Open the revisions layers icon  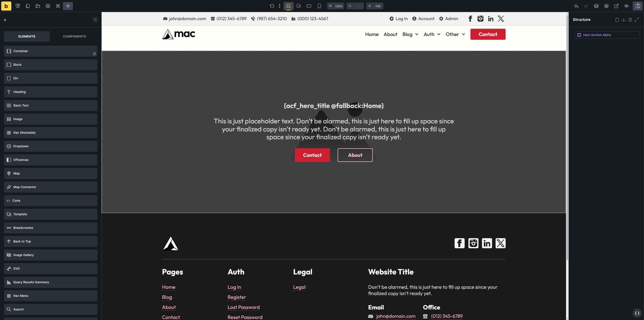point(596,6)
